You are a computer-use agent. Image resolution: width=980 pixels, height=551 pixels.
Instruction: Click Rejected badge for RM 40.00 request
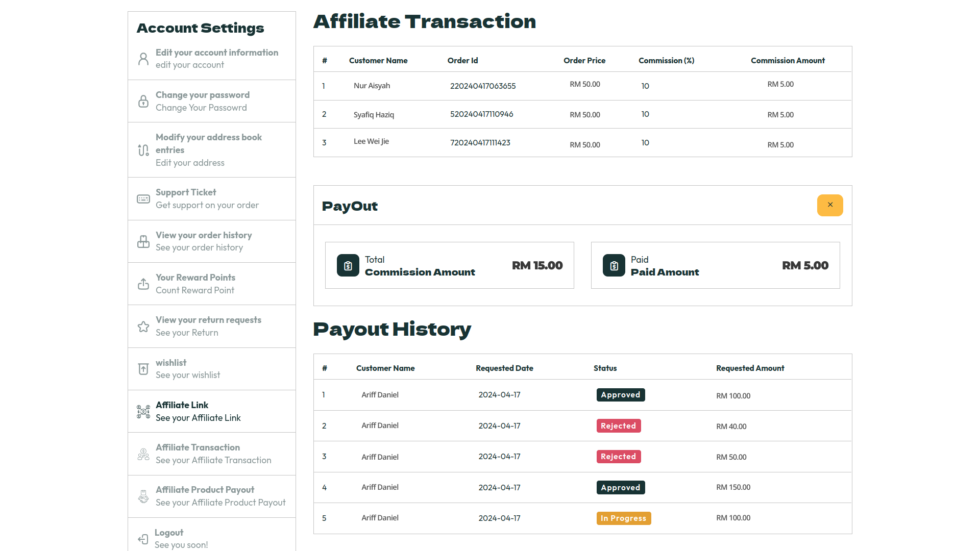coord(618,426)
